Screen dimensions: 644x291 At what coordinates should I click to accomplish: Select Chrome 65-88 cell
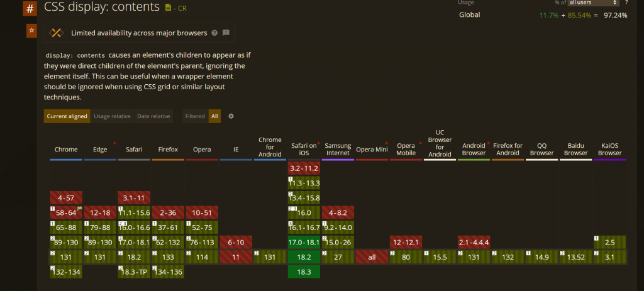[x=66, y=228]
